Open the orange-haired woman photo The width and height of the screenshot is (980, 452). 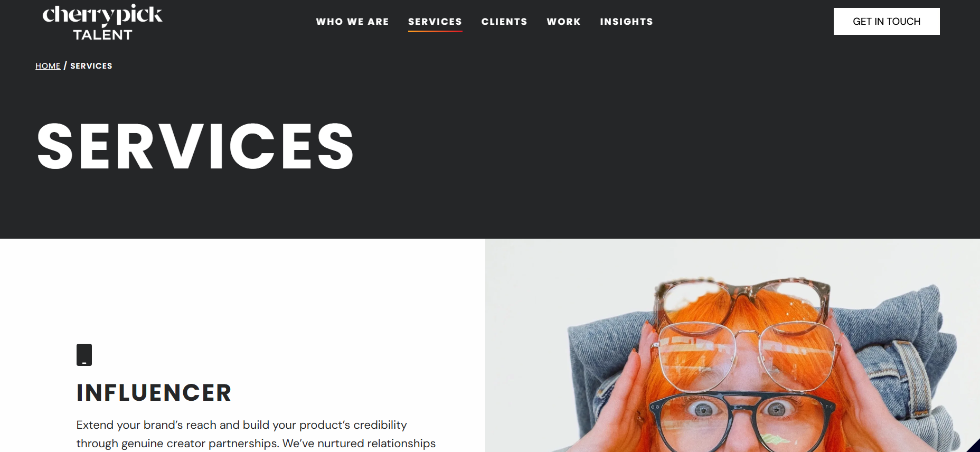732,345
